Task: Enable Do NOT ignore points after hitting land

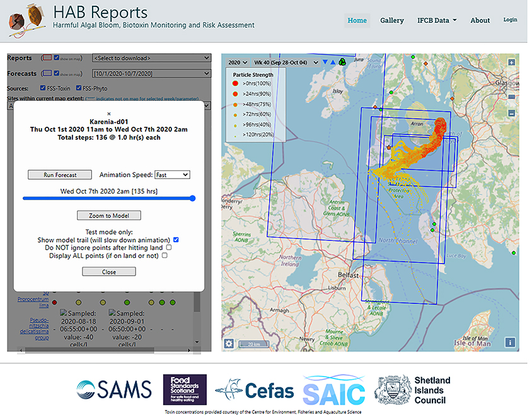Action: 169,247
